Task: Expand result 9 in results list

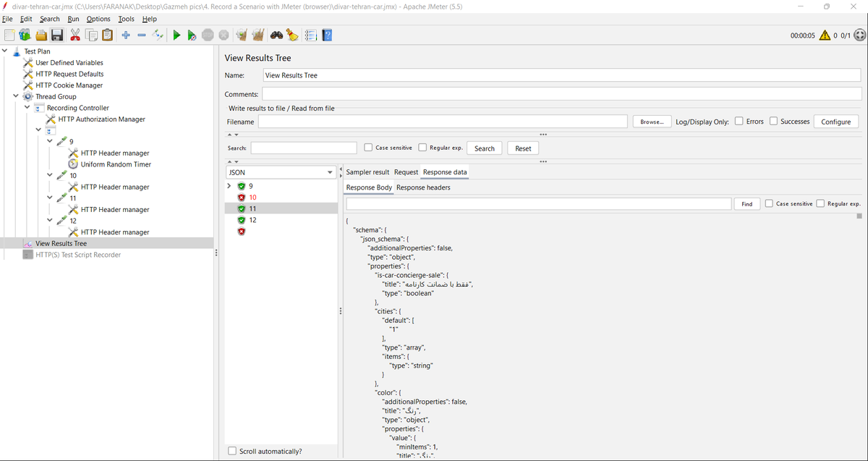Action: [229, 186]
